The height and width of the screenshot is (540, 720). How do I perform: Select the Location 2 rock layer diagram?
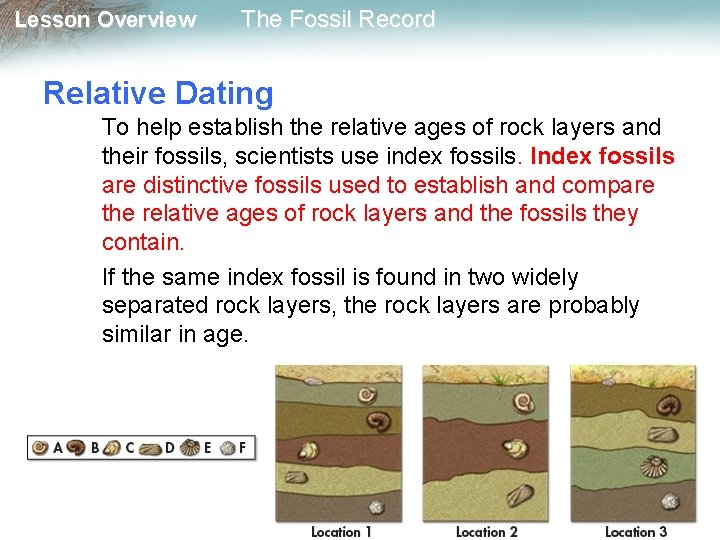click(485, 444)
